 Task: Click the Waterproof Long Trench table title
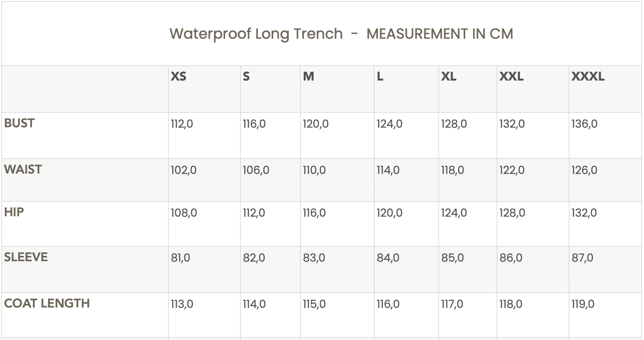341,34
